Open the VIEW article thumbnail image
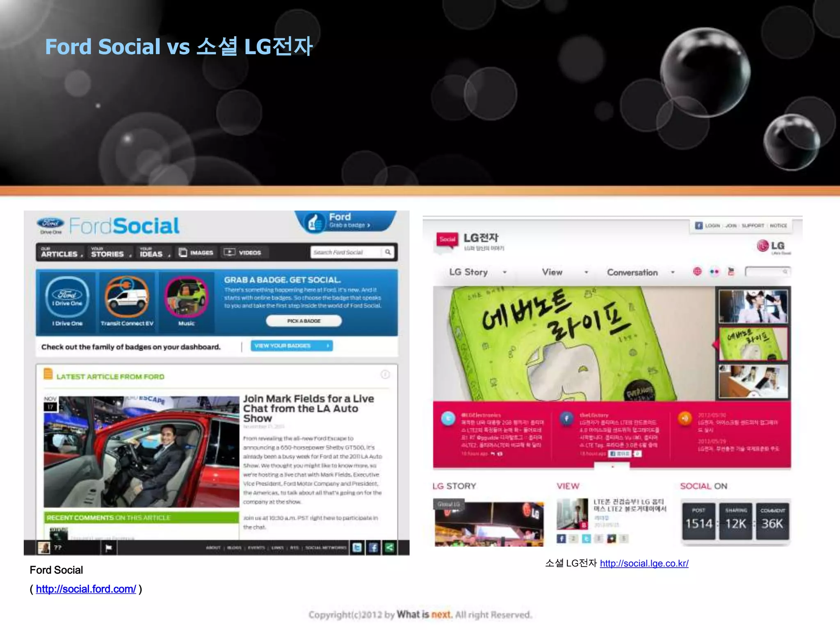Viewport: 840px width, 630px height. [573, 514]
